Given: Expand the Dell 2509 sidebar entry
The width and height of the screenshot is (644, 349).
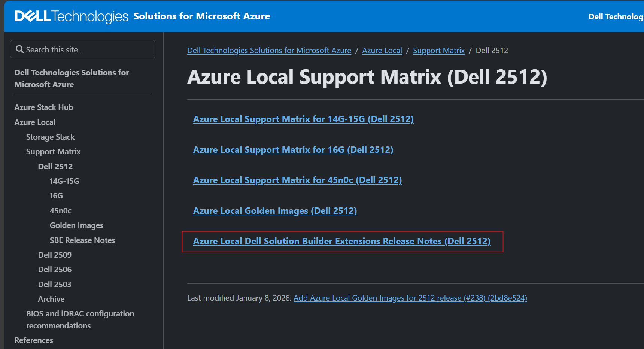Looking at the screenshot, I should click(x=55, y=255).
